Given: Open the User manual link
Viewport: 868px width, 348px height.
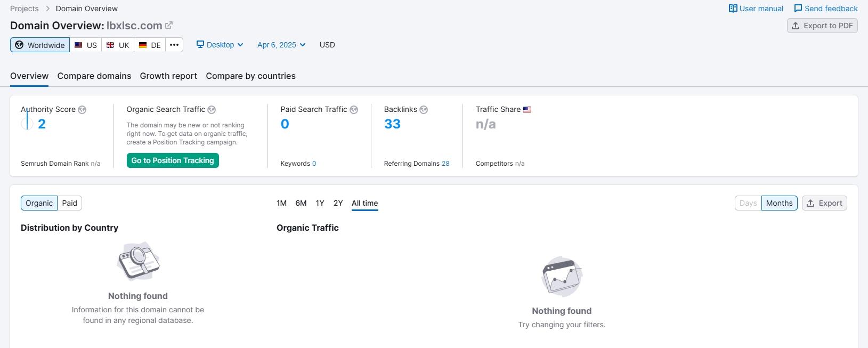Looking at the screenshot, I should [756, 9].
